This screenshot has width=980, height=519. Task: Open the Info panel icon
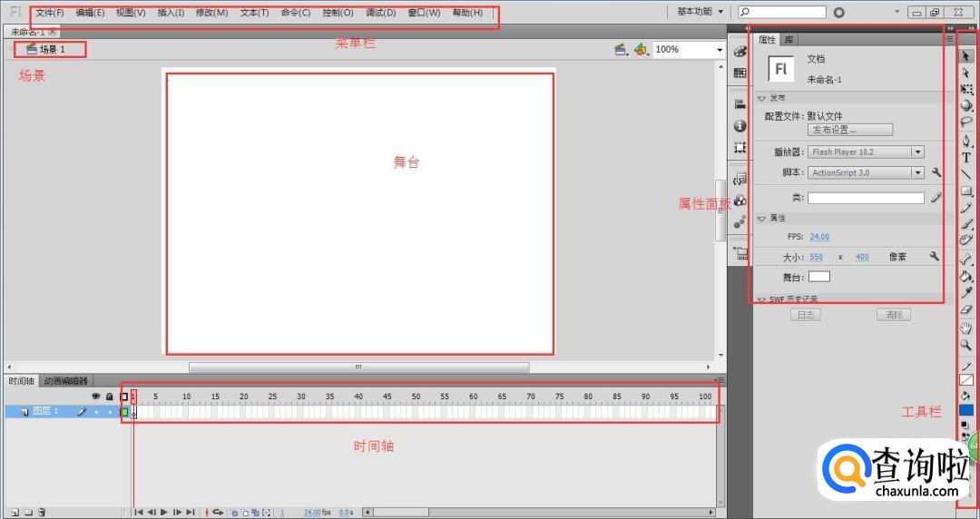(x=740, y=126)
